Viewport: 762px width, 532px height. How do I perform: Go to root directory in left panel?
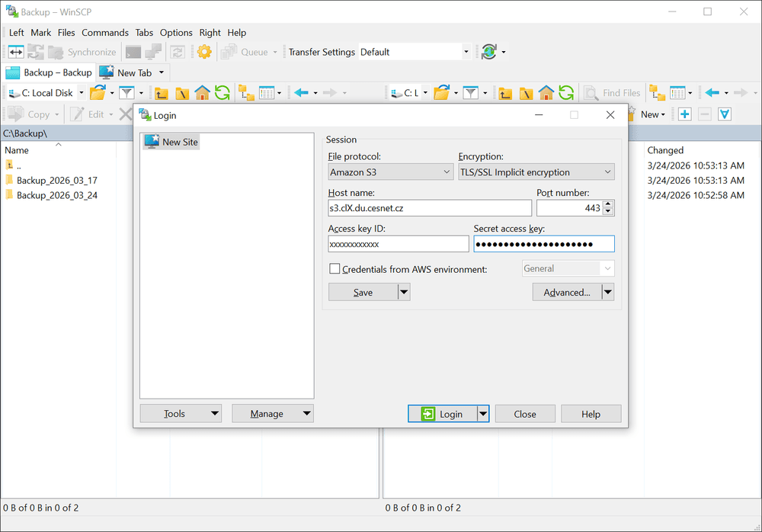point(182,93)
